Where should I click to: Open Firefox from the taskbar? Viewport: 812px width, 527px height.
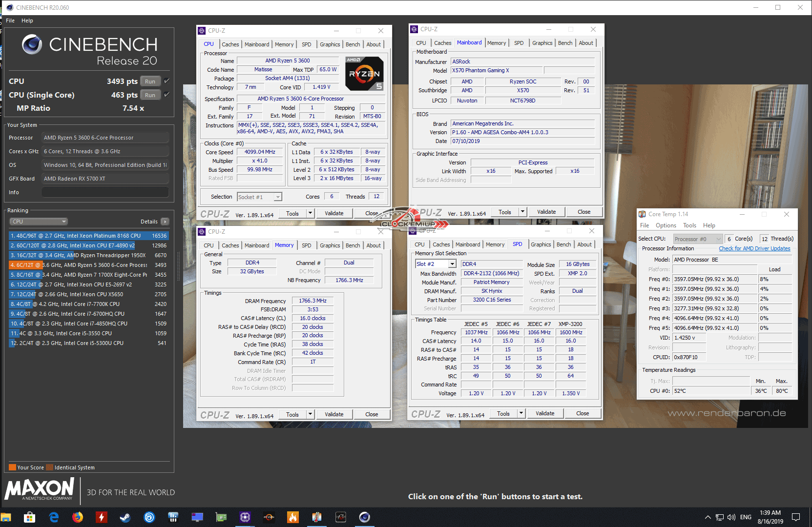coord(78,517)
